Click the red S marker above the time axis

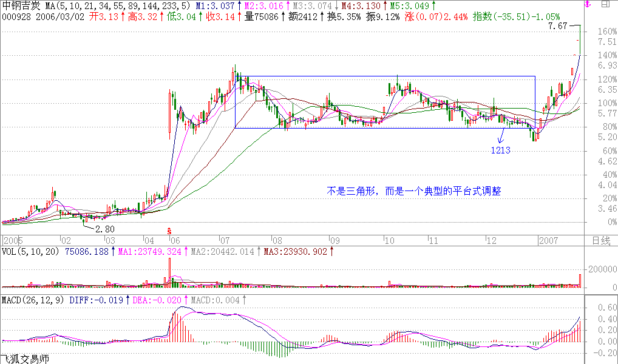[x=169, y=231]
